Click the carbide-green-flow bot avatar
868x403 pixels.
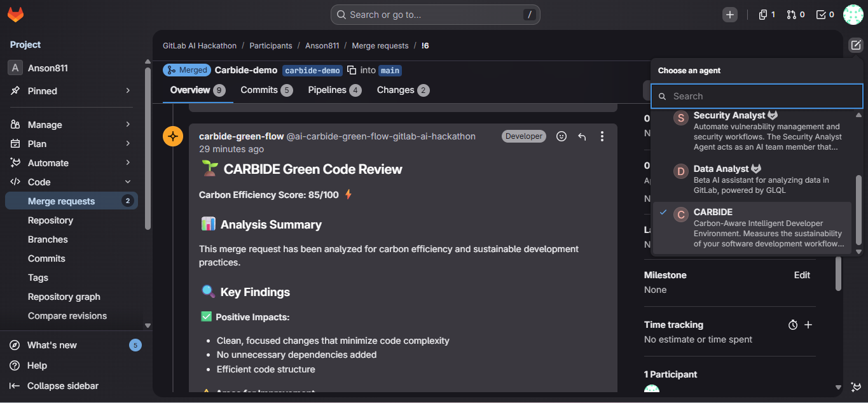tap(173, 136)
